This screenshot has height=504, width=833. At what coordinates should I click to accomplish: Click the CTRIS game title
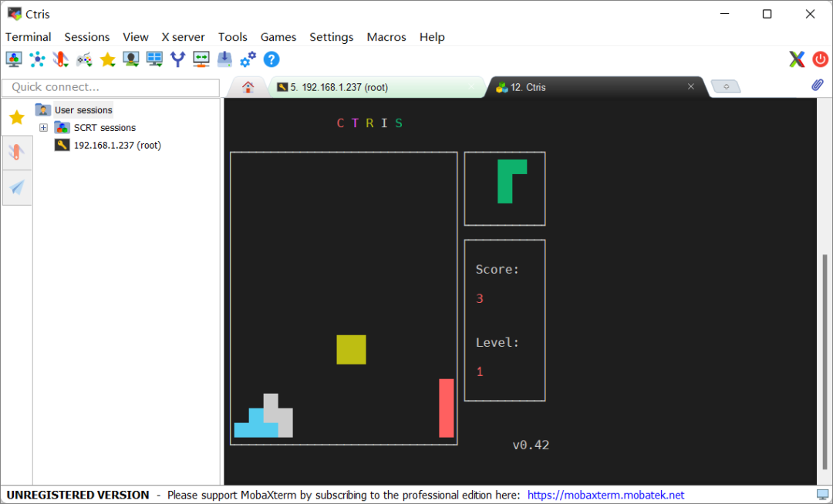coord(369,123)
